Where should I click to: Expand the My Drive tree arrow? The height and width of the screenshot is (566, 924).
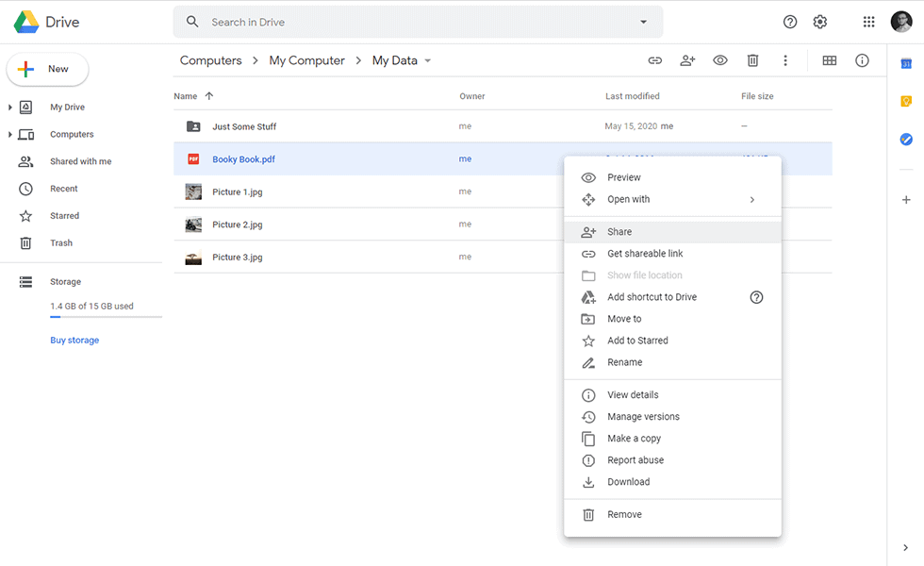10,108
